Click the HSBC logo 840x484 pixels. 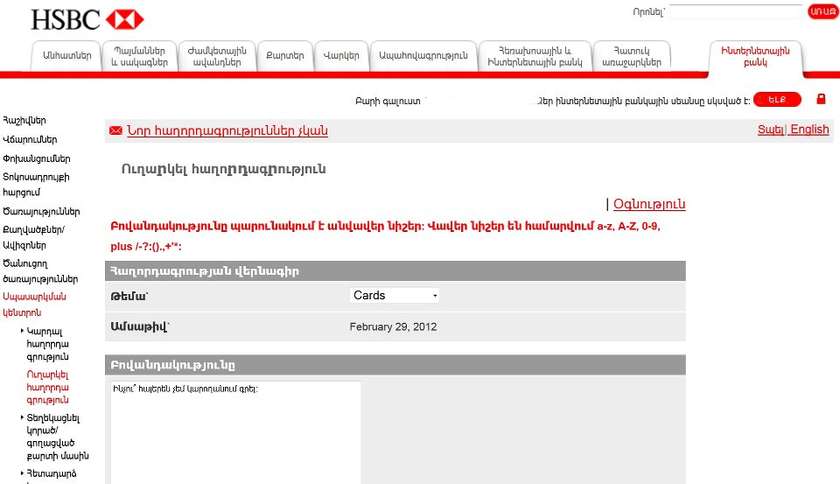(x=87, y=19)
